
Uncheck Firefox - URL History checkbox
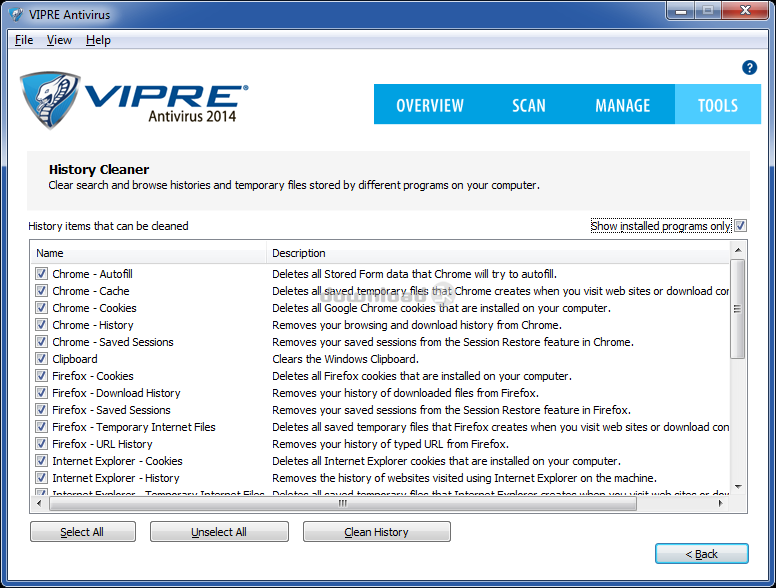pyautogui.click(x=42, y=443)
